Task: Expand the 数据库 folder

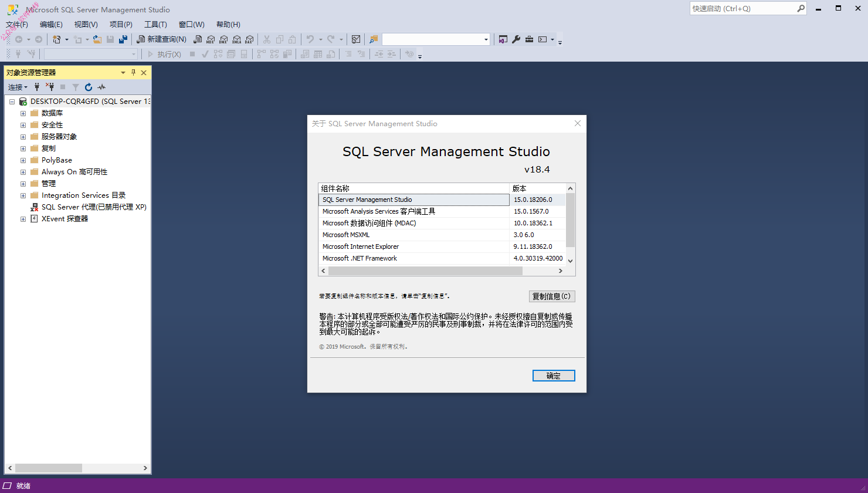Action: click(x=23, y=113)
